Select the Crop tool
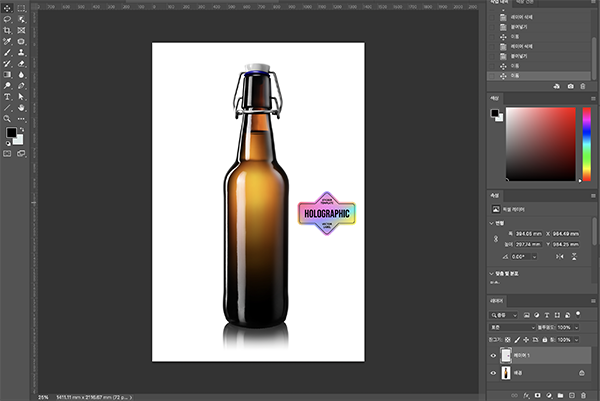The width and height of the screenshot is (600, 401). pyautogui.click(x=8, y=31)
